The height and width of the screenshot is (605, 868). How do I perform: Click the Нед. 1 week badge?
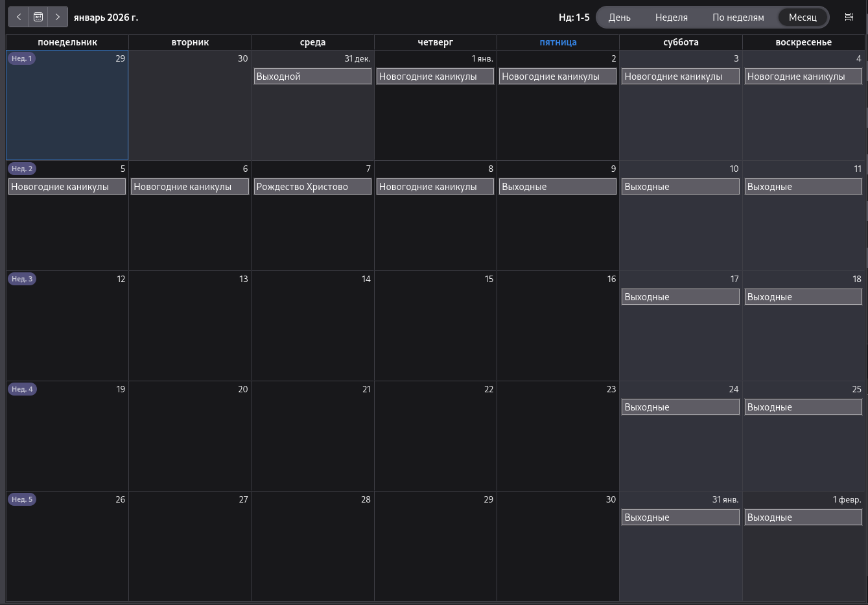pyautogui.click(x=22, y=58)
